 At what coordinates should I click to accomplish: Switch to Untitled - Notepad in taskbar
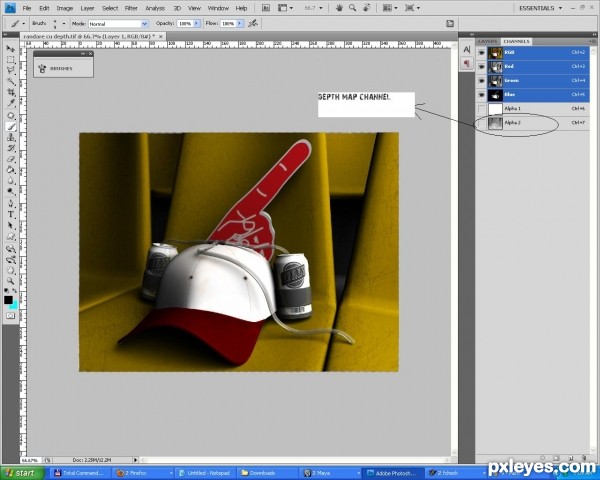205,473
